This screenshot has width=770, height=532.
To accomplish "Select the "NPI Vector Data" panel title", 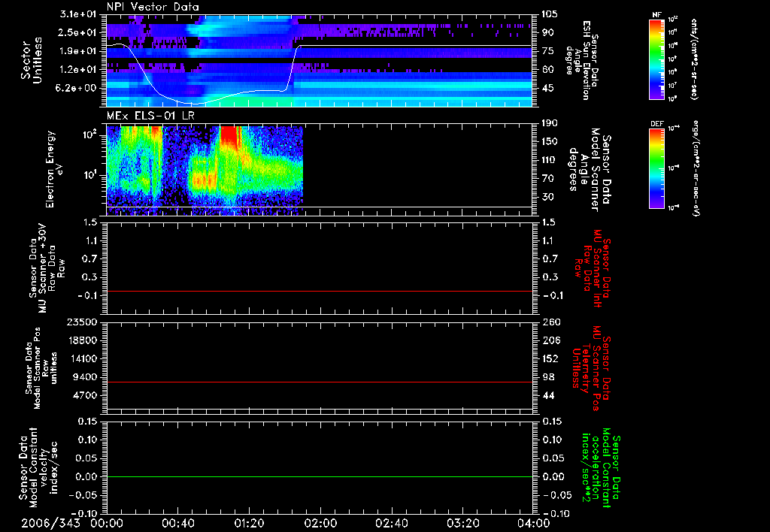I will [153, 7].
